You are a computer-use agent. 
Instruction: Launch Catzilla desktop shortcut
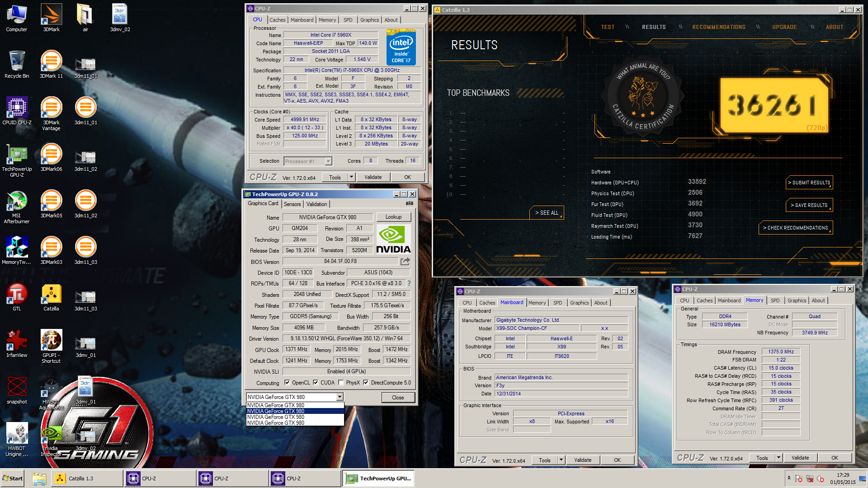click(x=51, y=297)
